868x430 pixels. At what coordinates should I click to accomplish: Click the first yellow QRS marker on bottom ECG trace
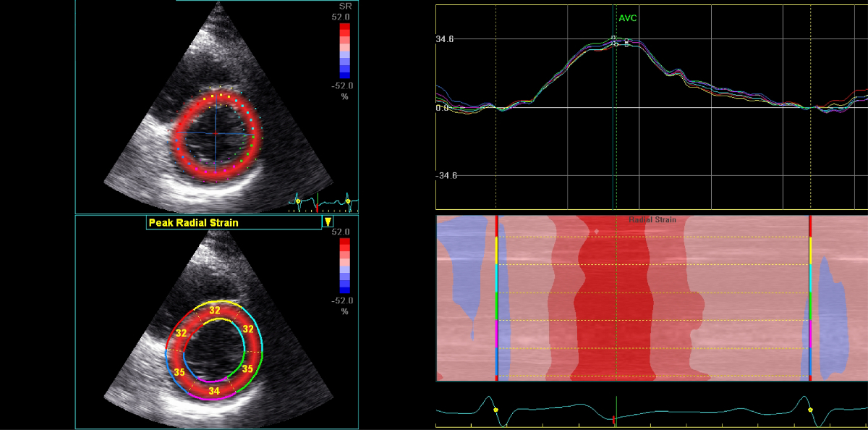496,410
